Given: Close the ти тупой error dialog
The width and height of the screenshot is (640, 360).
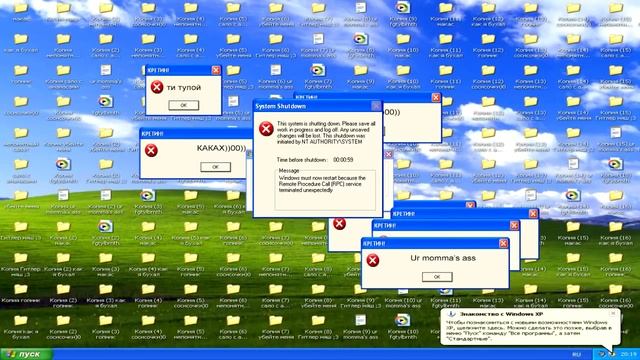Looking at the screenshot, I should tap(216, 70).
